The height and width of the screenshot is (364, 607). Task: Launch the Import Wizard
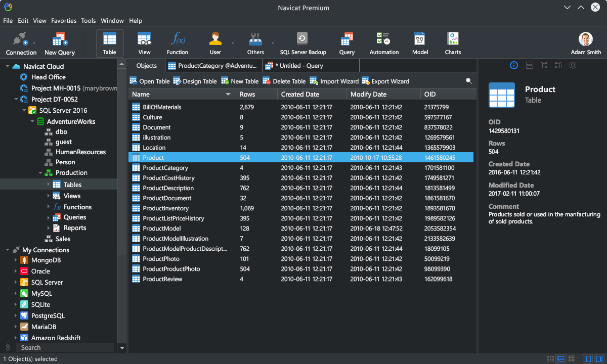coord(334,81)
